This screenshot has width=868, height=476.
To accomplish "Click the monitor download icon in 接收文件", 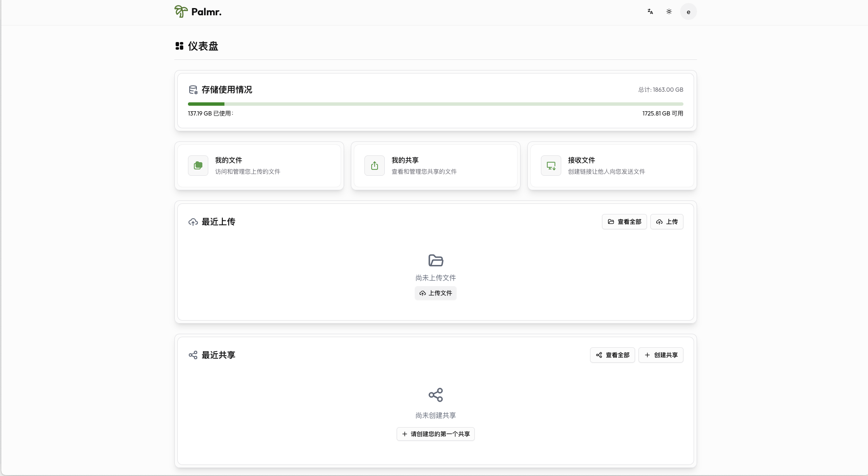I will [x=551, y=166].
